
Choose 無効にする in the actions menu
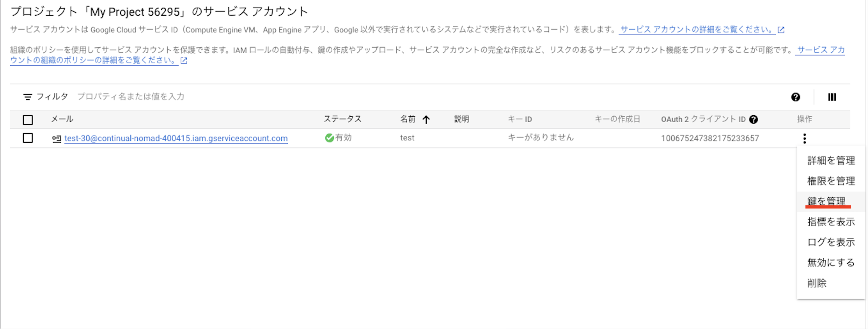pos(831,263)
